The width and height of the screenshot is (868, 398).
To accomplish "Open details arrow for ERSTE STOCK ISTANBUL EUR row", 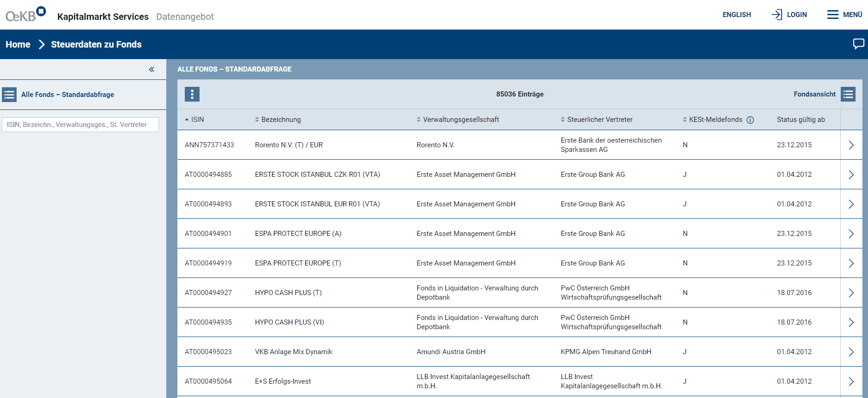I will point(851,204).
